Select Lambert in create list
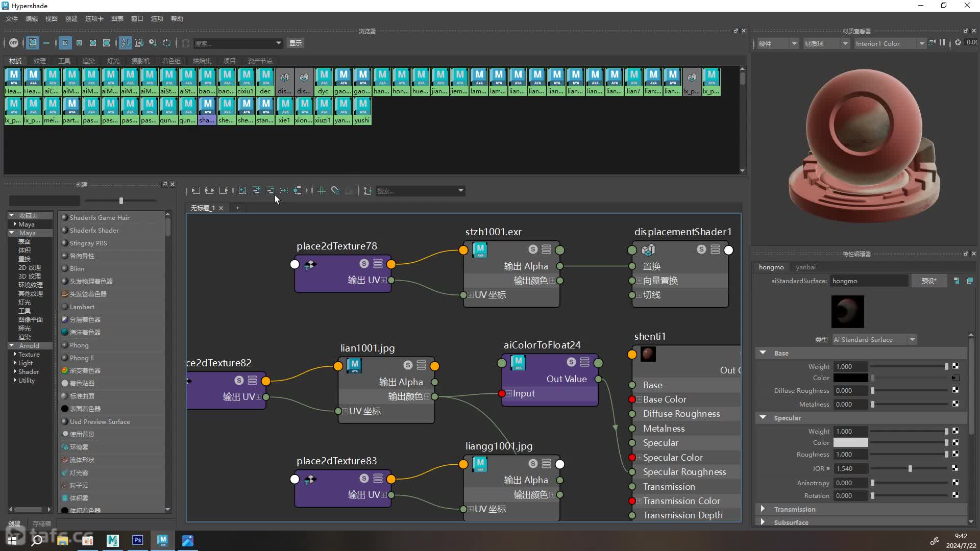 [x=82, y=307]
